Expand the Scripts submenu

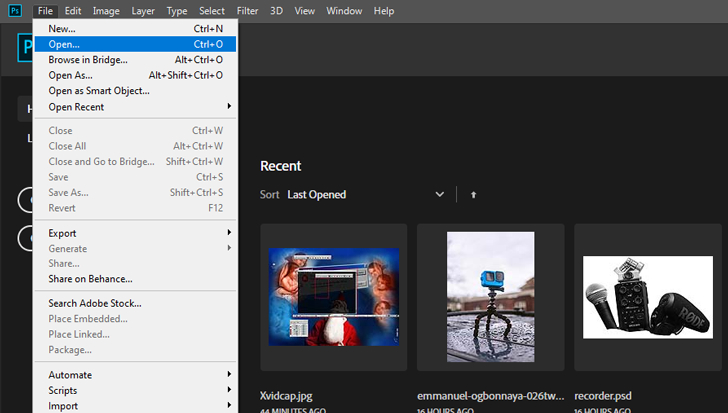(x=136, y=390)
